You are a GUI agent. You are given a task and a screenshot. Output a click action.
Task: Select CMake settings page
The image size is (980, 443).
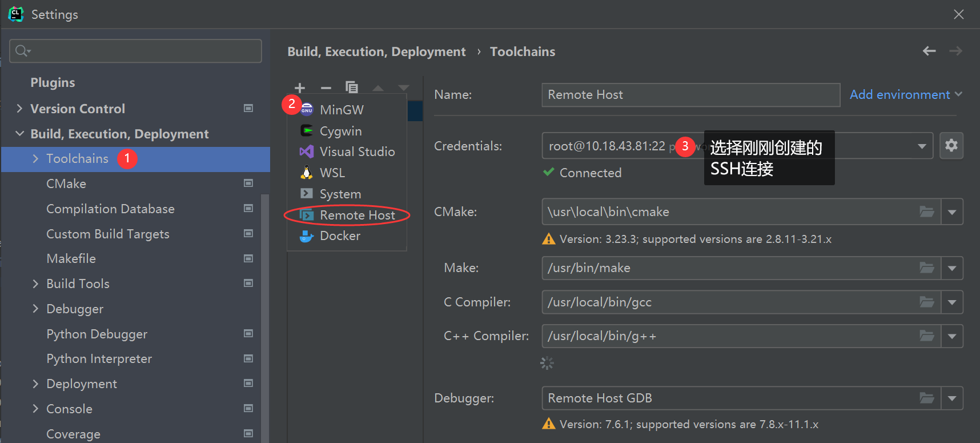[66, 184]
